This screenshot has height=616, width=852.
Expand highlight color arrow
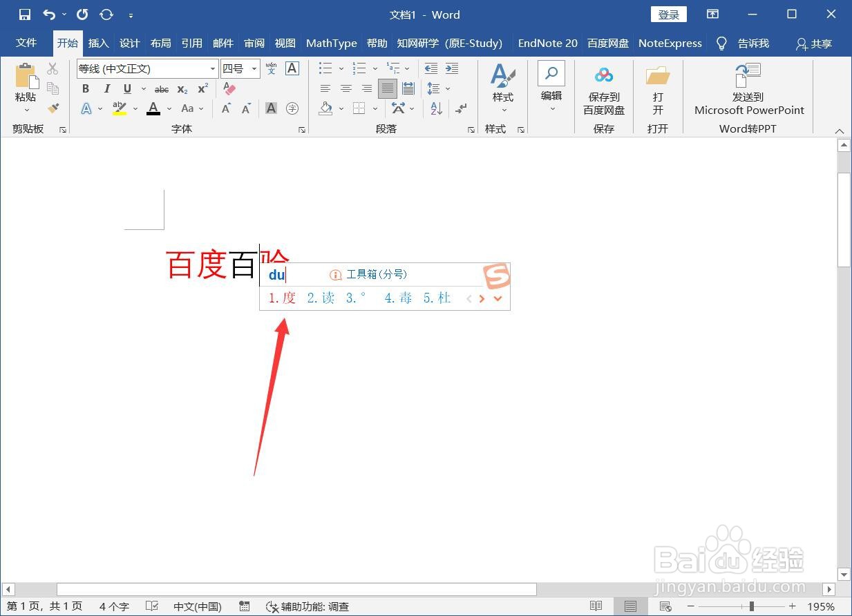tap(135, 108)
